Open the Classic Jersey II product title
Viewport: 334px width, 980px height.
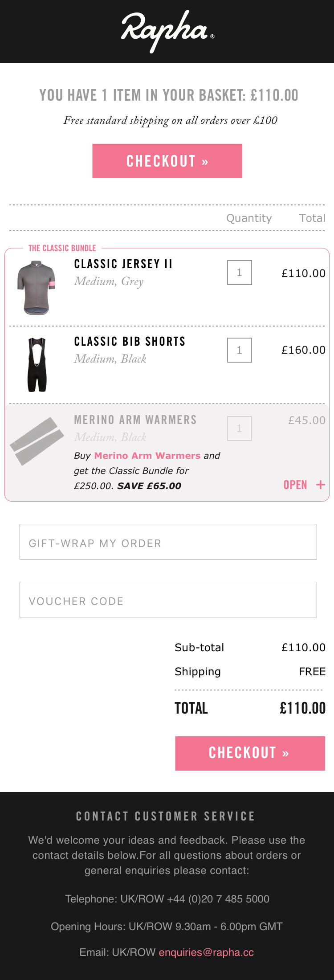point(123,264)
